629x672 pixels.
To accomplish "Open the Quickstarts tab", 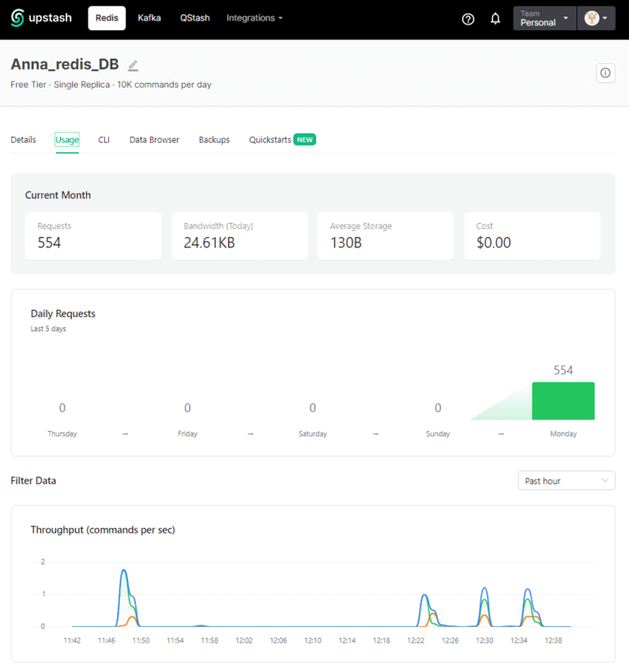I will point(270,140).
